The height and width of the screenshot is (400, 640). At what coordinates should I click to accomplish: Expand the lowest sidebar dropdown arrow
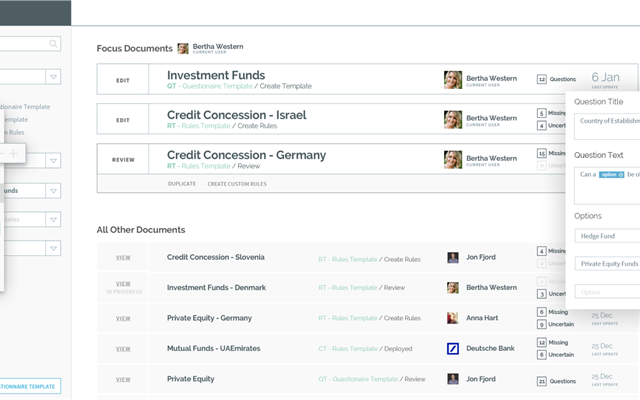point(53,248)
